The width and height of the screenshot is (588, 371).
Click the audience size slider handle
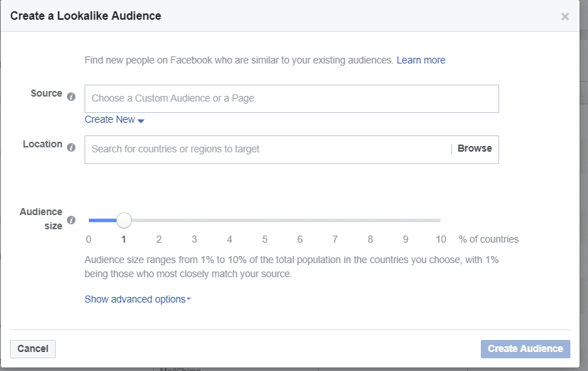point(124,221)
